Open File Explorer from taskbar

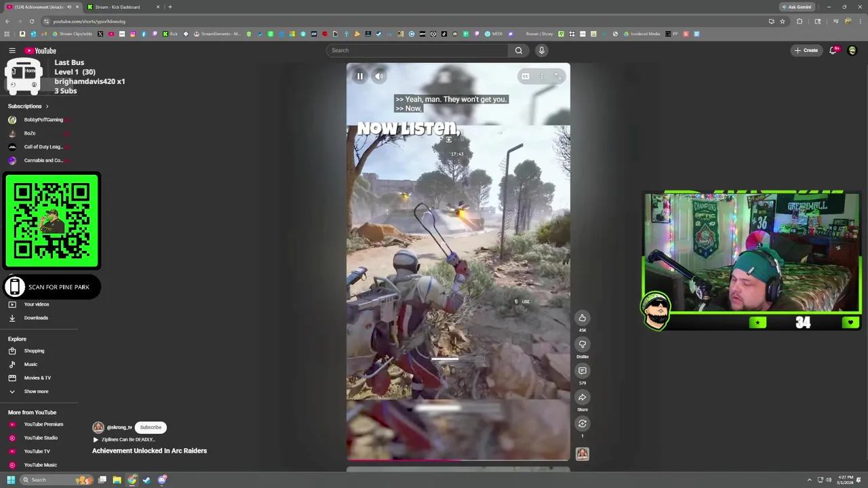pos(117,480)
